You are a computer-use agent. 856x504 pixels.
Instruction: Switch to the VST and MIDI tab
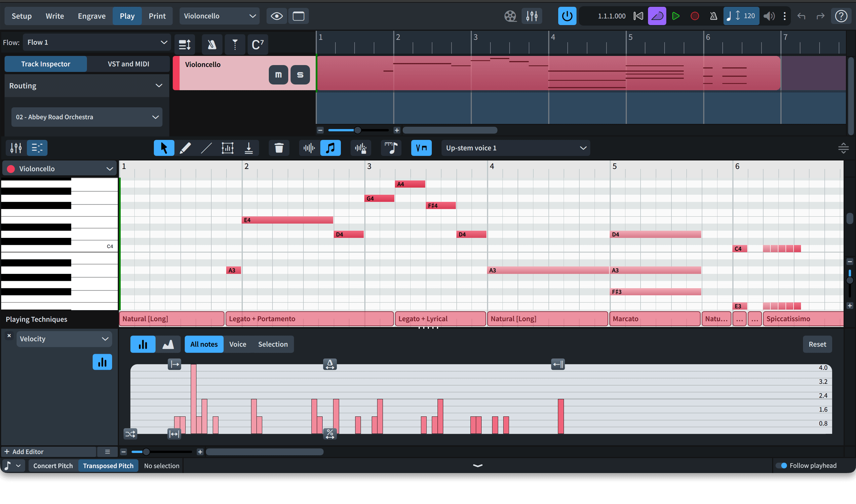(x=128, y=64)
